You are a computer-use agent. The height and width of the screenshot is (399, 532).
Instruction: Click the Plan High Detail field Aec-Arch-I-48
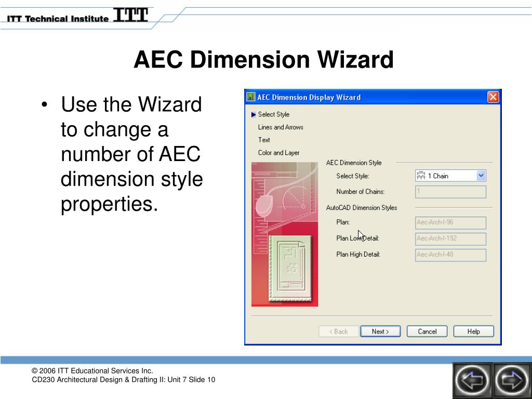pyautogui.click(x=450, y=255)
